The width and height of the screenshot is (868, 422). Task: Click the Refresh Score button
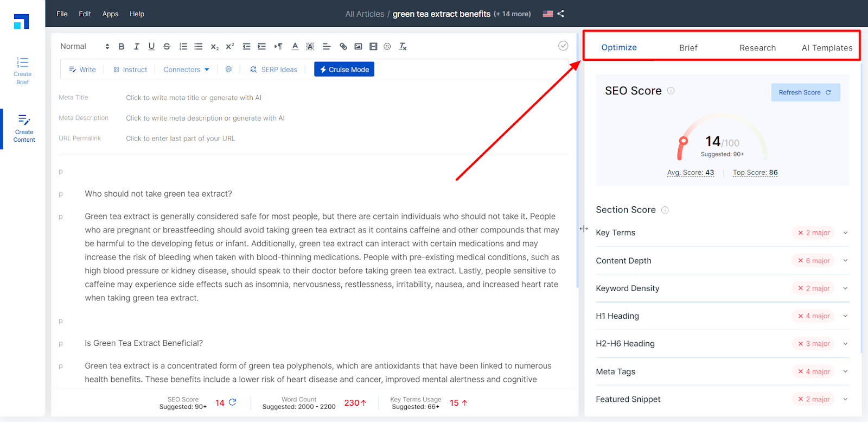click(x=806, y=92)
